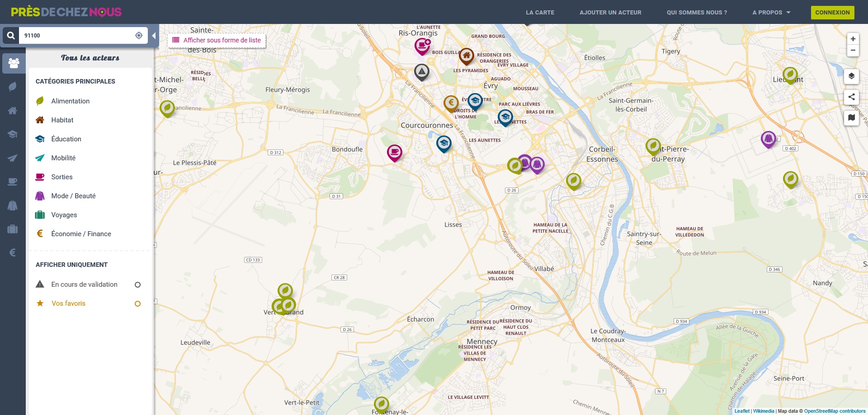Open AJOUTER UN ACTEUR menu item

coord(610,12)
